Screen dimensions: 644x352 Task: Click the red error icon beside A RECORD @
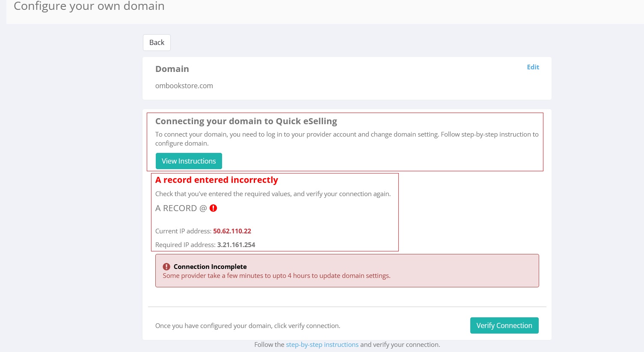point(213,208)
